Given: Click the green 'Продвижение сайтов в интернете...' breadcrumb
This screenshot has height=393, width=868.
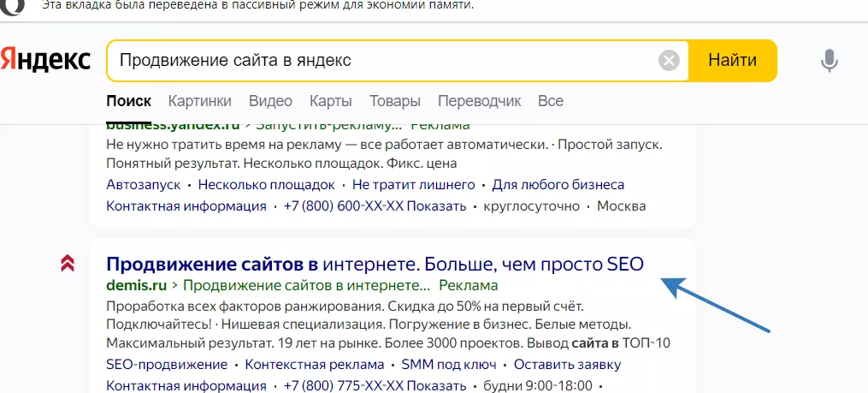Looking at the screenshot, I should [x=306, y=285].
